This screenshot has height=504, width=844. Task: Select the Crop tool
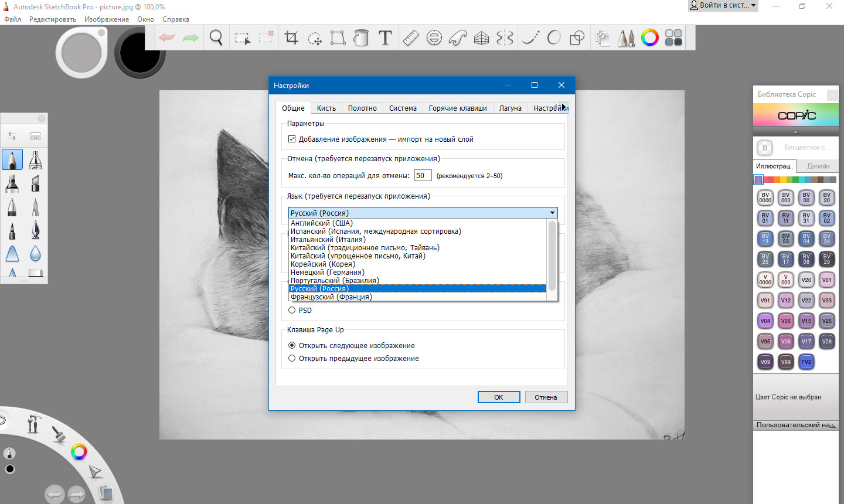tap(291, 38)
